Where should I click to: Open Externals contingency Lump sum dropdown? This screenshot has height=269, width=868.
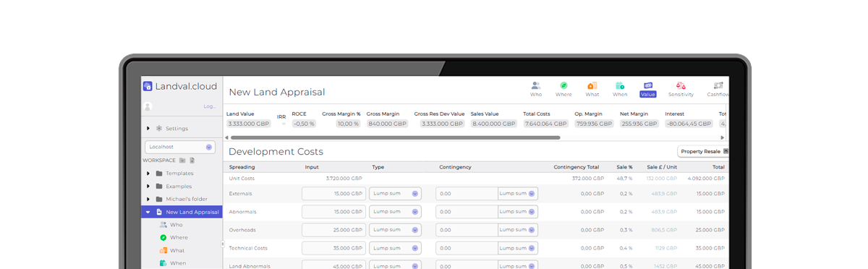pyautogui.click(x=518, y=194)
